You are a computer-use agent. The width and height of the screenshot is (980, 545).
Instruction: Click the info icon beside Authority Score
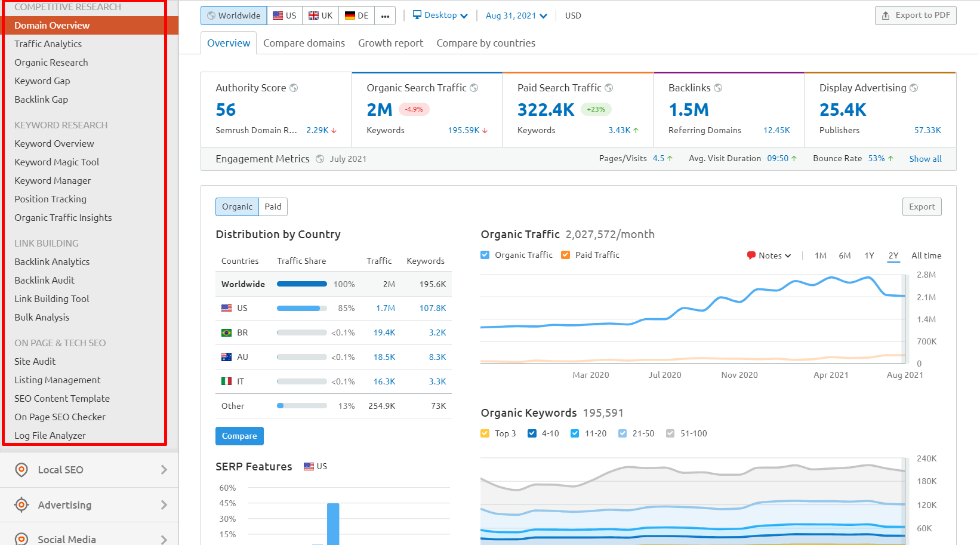293,87
